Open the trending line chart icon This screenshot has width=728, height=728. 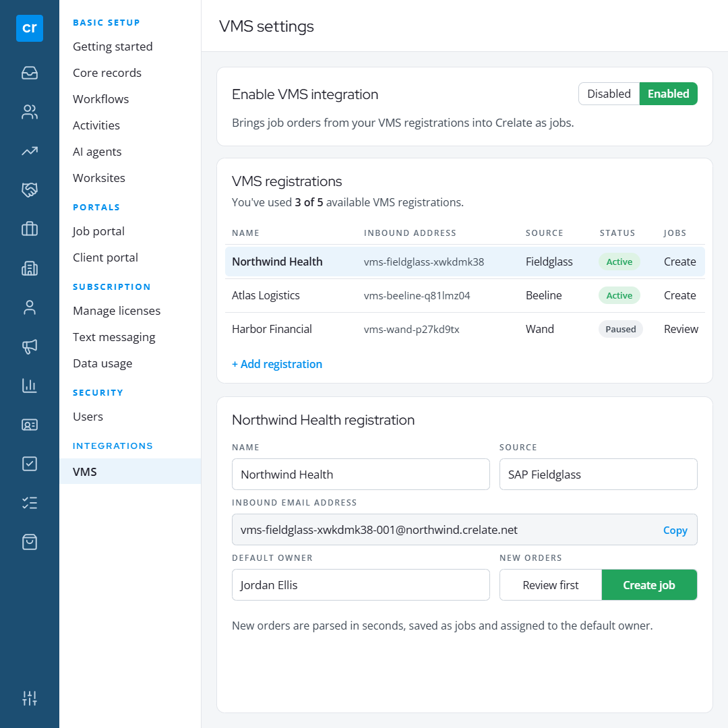[29, 151]
